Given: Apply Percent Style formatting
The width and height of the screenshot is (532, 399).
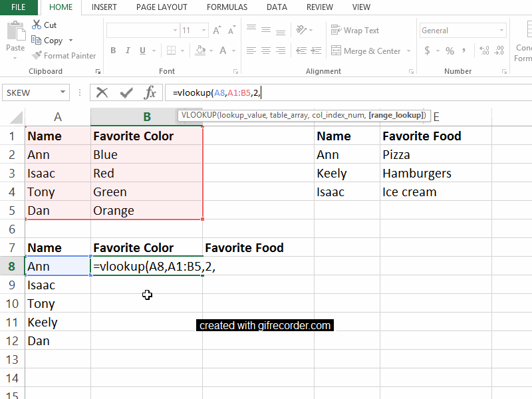Looking at the screenshot, I should coord(450,50).
